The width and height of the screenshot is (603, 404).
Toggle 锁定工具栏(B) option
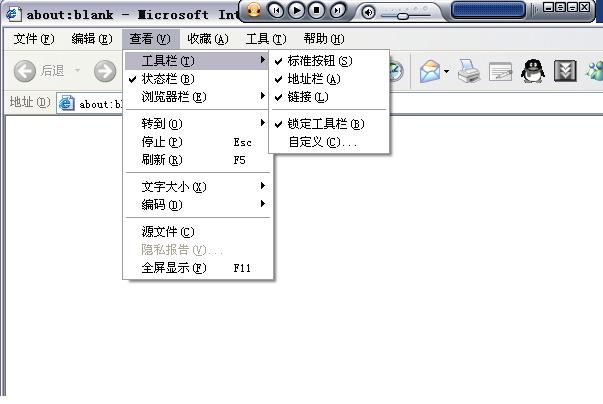click(329, 124)
